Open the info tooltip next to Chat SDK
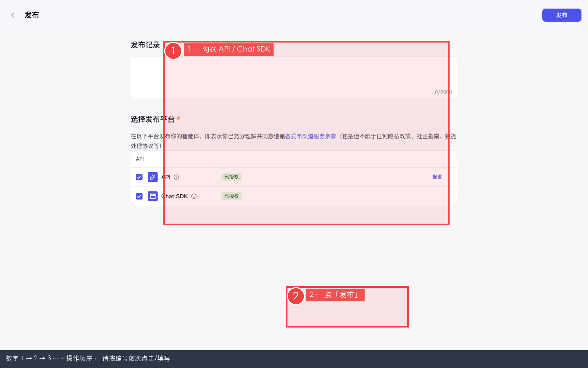The height and width of the screenshot is (368, 588). point(194,196)
